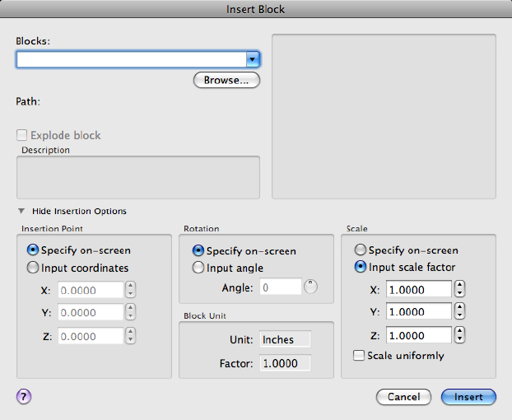Click the Scale X input field
The width and height of the screenshot is (512, 420).
[418, 289]
